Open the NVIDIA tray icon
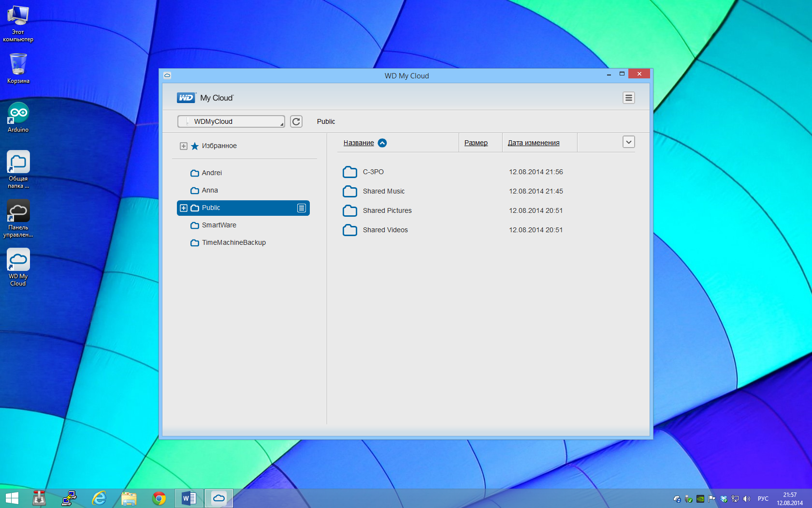812x508 pixels. pos(700,499)
